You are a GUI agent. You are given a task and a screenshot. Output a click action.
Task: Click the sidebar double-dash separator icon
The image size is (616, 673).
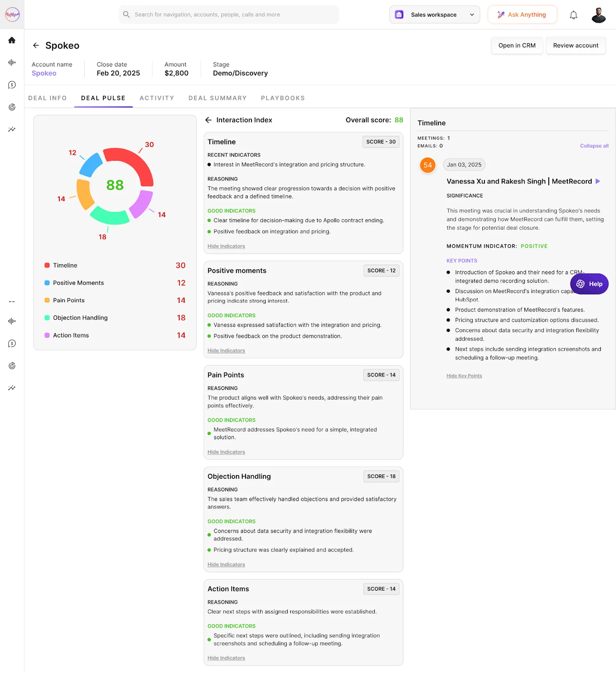(x=12, y=302)
